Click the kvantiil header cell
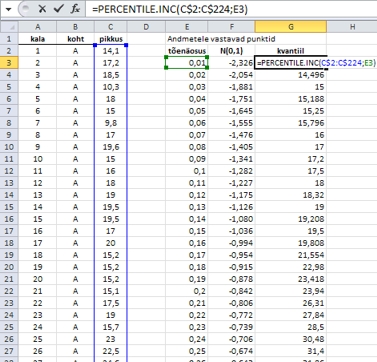Screen dimensions: 377x362 291,51
